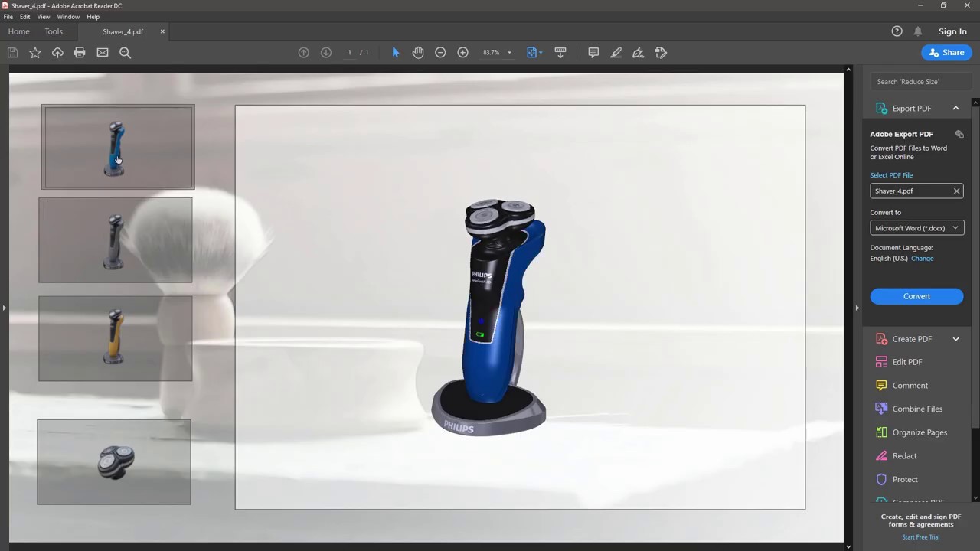Viewport: 980px width, 551px height.
Task: Click the upload to cloud icon
Action: (x=57, y=53)
